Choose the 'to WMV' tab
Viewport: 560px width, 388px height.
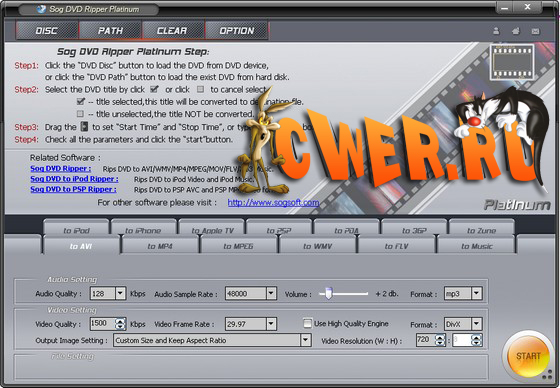pos(318,246)
